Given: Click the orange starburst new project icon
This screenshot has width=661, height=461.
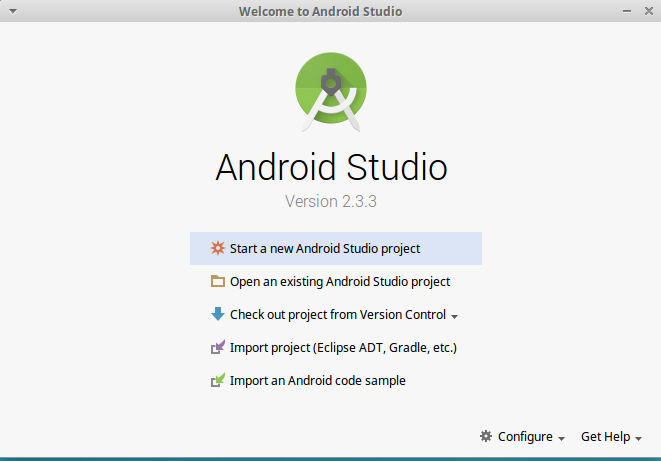Looking at the screenshot, I should pyautogui.click(x=218, y=248).
